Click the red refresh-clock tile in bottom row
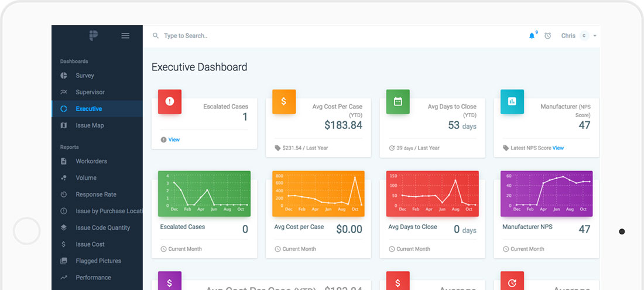644x290 pixels. pyautogui.click(x=512, y=281)
